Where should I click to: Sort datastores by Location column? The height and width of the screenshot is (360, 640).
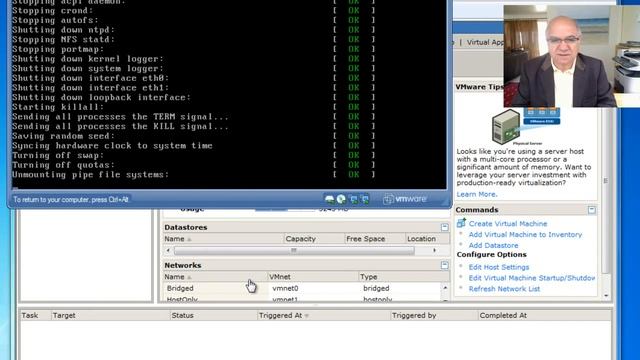pyautogui.click(x=427, y=239)
